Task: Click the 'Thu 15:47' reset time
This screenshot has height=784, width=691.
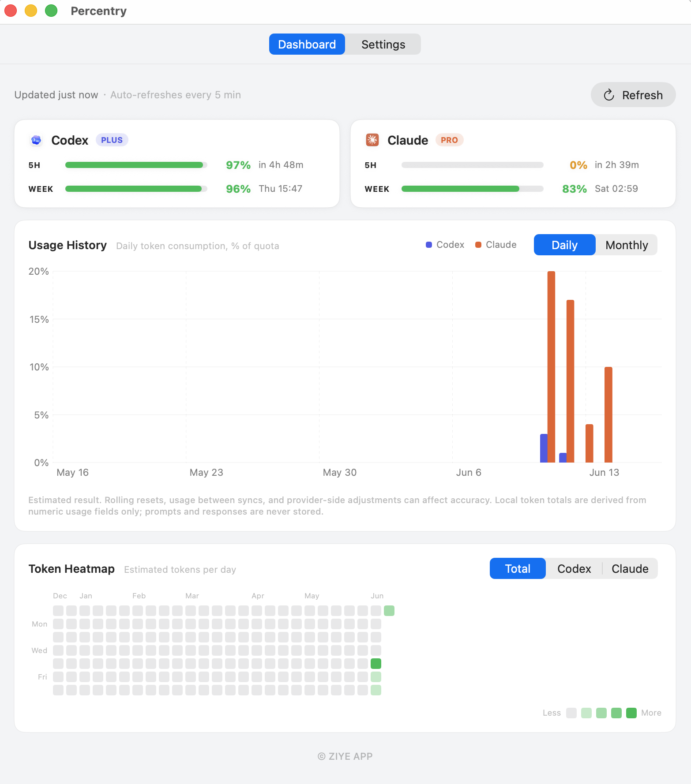Action: tap(281, 189)
